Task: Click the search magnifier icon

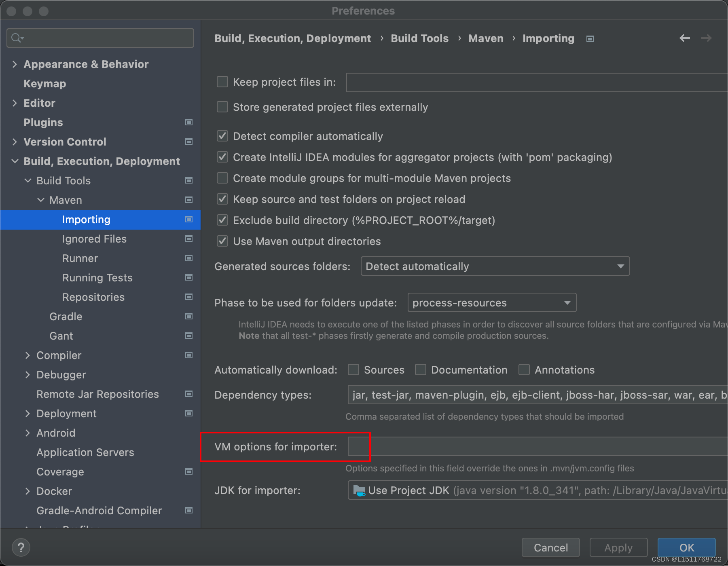Action: (17, 38)
